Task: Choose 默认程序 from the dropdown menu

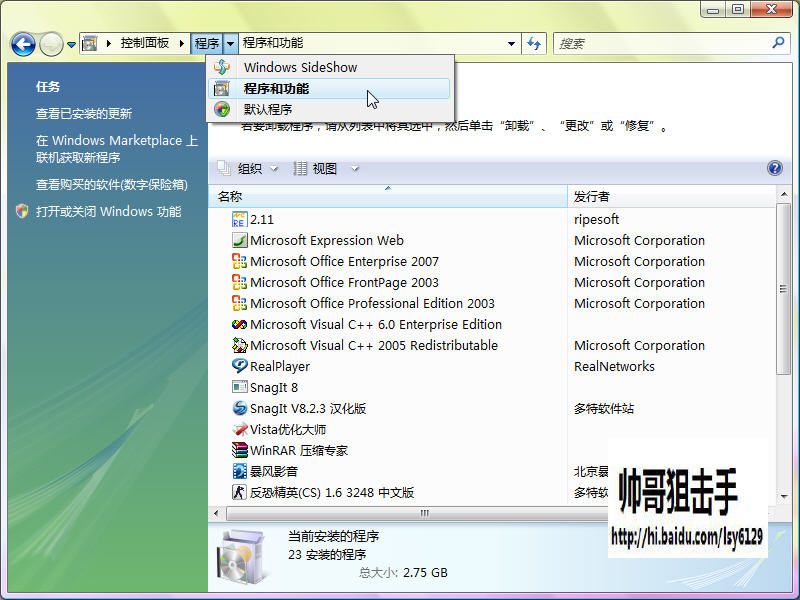Action: click(x=267, y=109)
